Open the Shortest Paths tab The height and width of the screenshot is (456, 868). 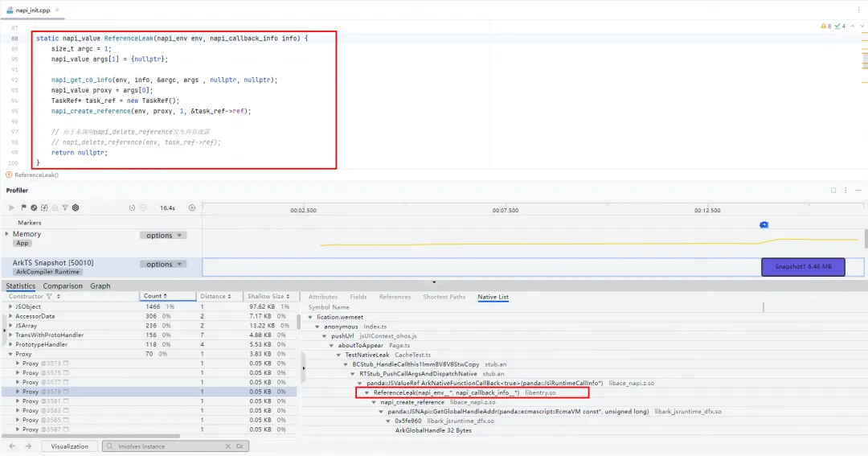click(444, 297)
